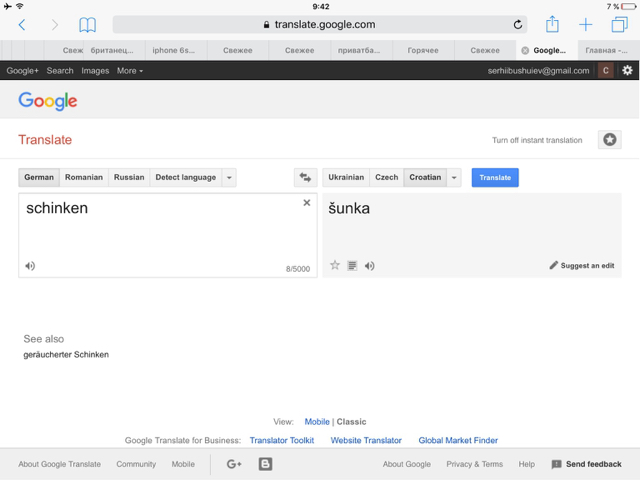Focus the source text box with schinken
The image size is (640, 480).
click(x=168, y=236)
